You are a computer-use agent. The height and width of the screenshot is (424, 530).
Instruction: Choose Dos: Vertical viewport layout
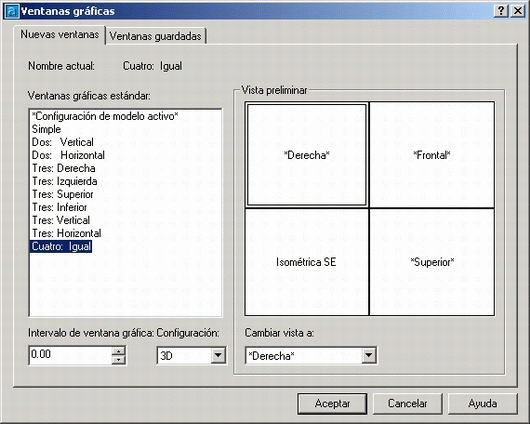63,142
